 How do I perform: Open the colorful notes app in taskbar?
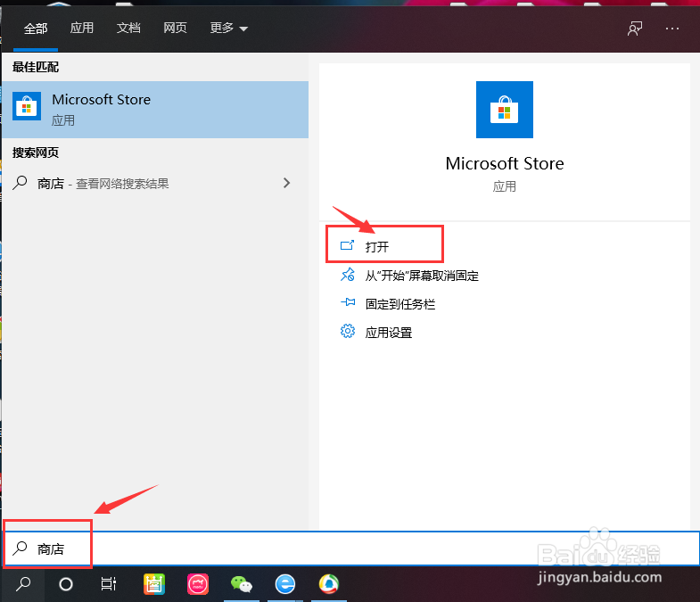click(154, 584)
